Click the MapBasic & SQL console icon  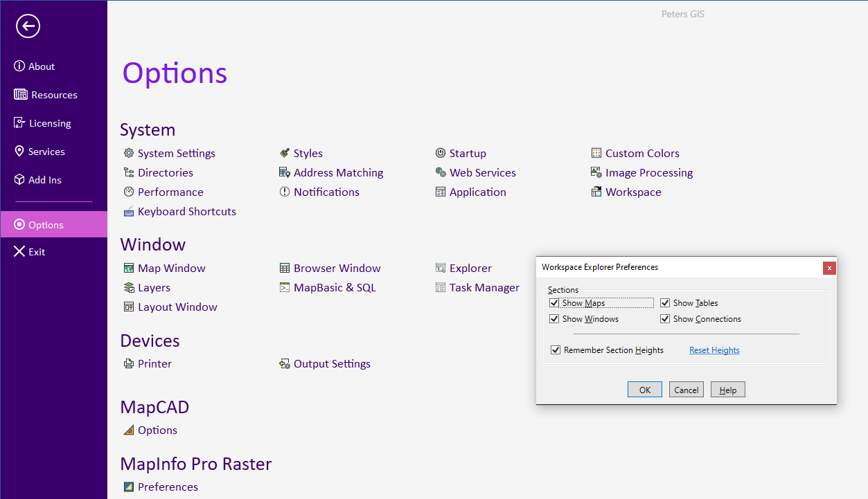[x=285, y=287]
